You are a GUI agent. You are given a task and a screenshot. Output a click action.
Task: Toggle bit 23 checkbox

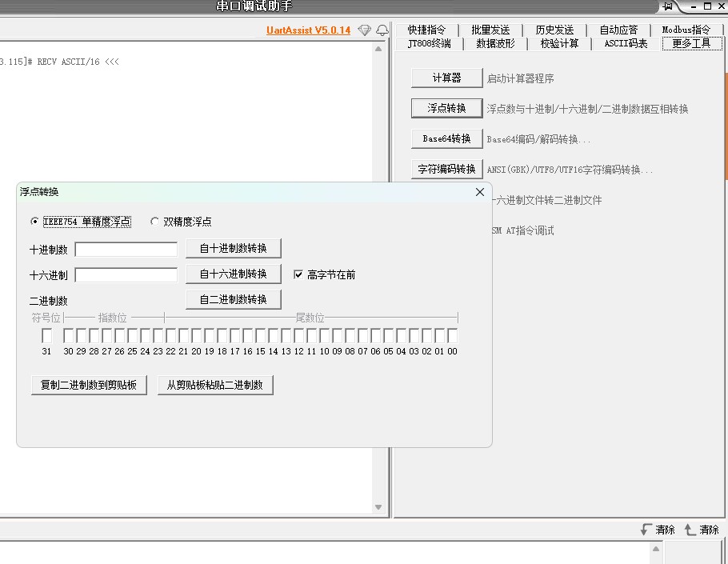[158, 336]
